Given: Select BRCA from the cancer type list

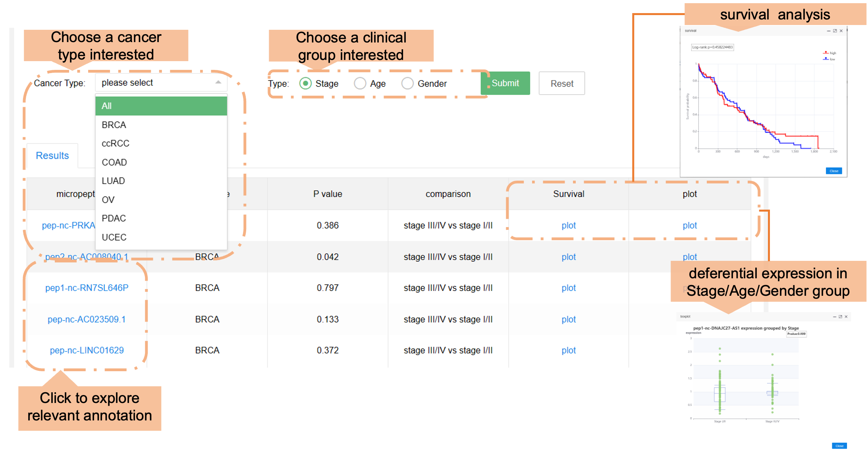Looking at the screenshot, I should [114, 125].
